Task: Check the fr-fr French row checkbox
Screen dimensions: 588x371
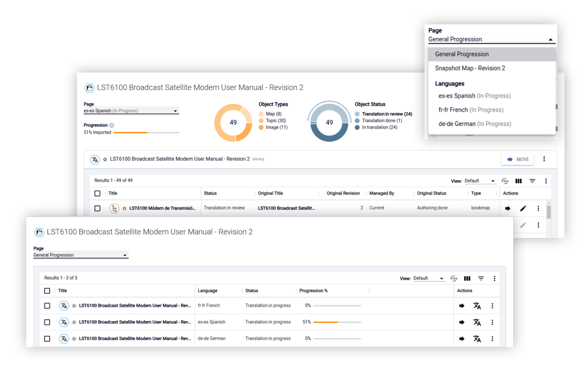Action: pyautogui.click(x=47, y=306)
